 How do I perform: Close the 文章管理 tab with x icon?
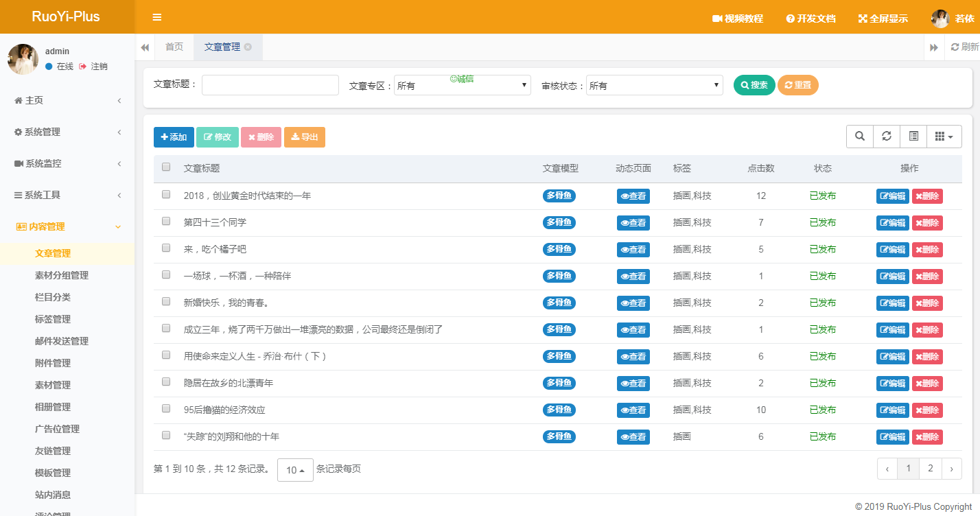coord(248,47)
